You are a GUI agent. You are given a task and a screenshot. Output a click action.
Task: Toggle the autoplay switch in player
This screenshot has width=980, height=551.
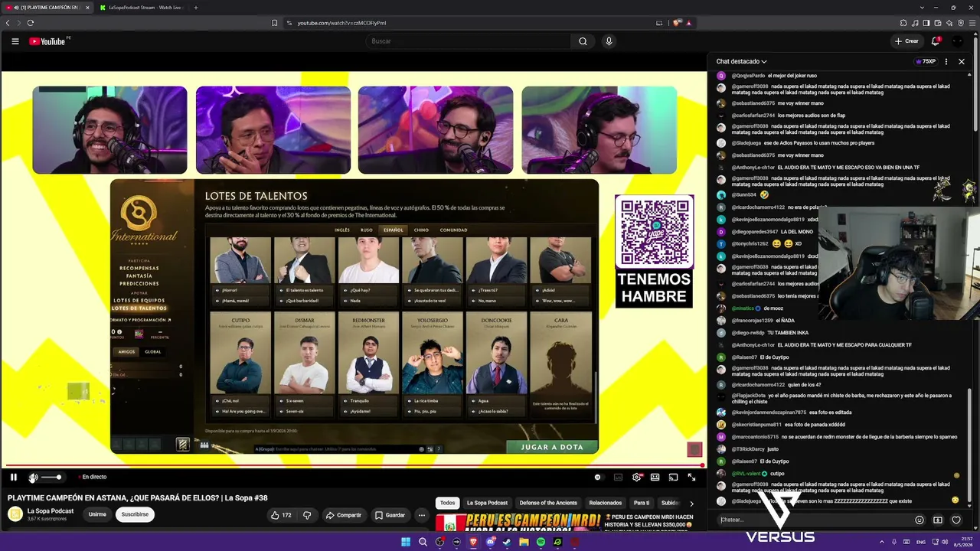pyautogui.click(x=598, y=477)
